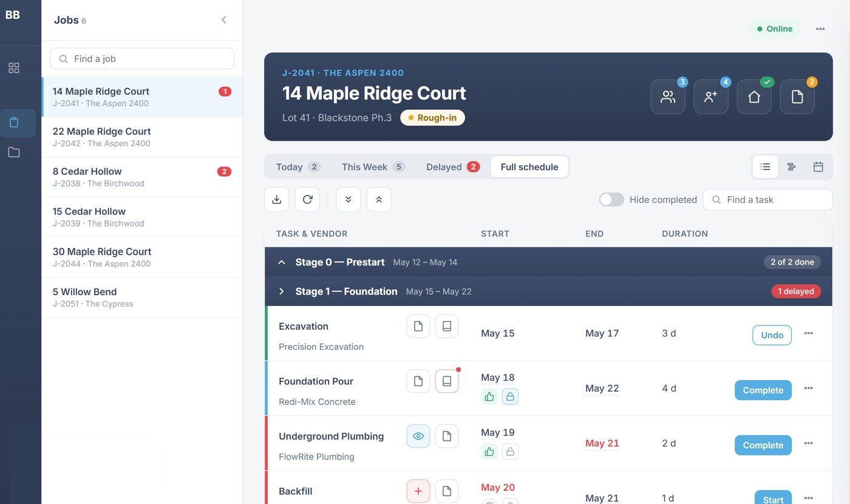Undo the Excavation task completion
The width and height of the screenshot is (850, 504).
[x=772, y=335]
